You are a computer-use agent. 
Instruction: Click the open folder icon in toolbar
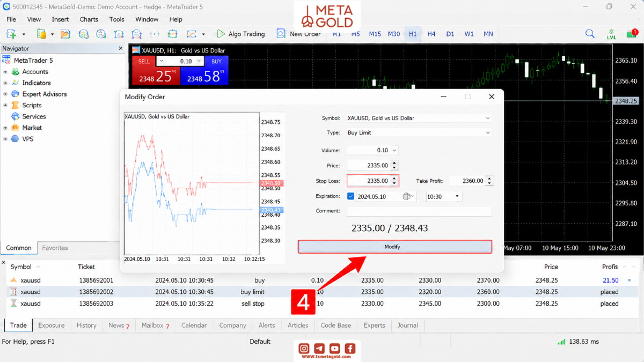coord(65,34)
